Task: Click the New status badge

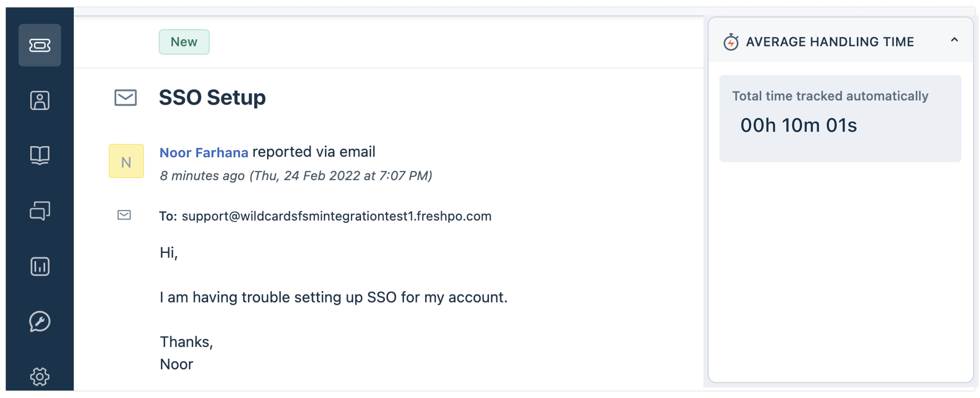Action: click(184, 42)
